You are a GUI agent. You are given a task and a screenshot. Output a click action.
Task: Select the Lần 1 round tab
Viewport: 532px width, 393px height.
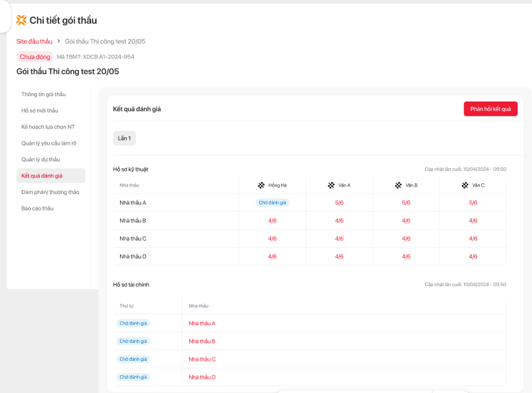(x=124, y=138)
